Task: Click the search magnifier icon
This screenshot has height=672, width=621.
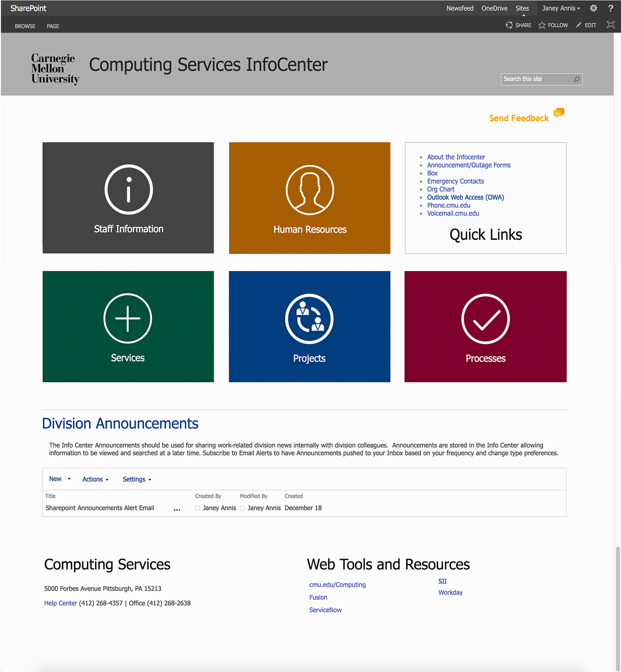Action: point(577,79)
